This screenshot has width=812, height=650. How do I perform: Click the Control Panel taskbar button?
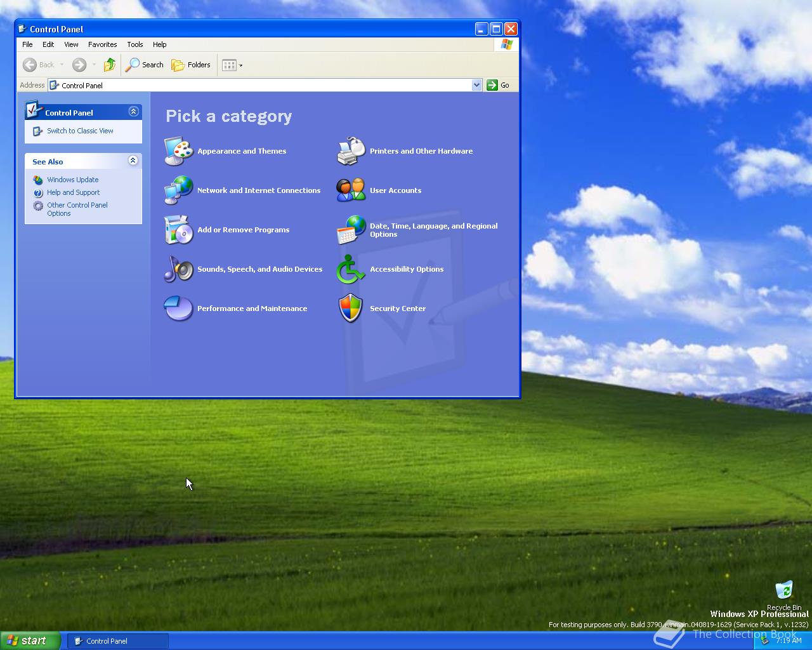(118, 641)
